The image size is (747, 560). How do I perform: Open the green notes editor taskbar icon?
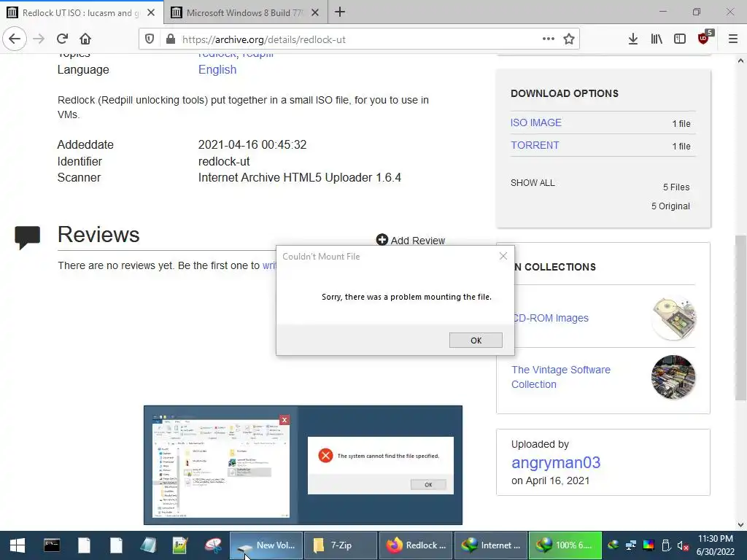[x=181, y=545]
